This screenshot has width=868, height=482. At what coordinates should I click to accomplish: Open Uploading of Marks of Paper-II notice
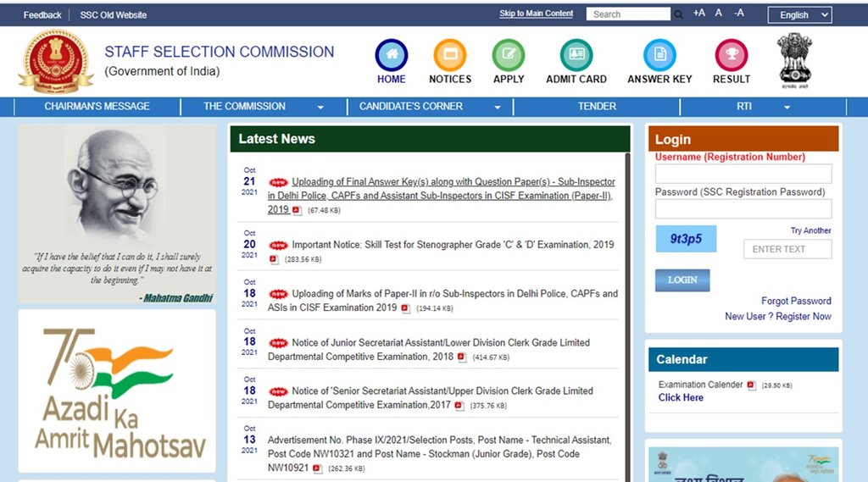pyautogui.click(x=442, y=301)
